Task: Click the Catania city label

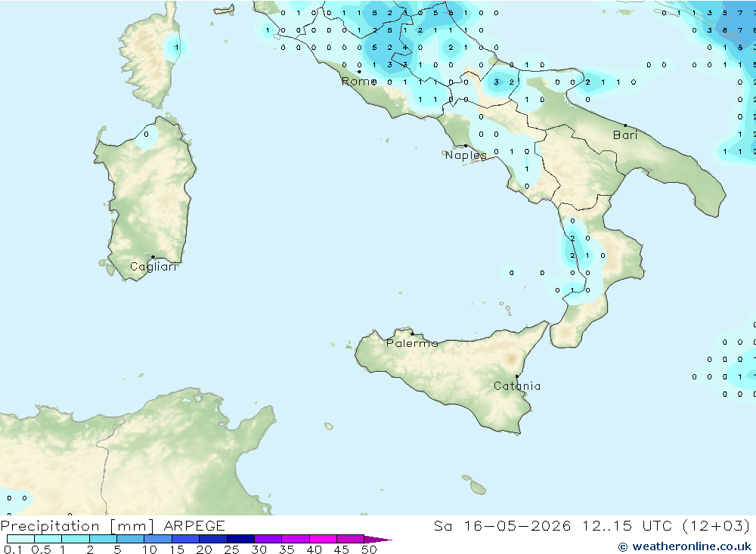Action: (517, 386)
